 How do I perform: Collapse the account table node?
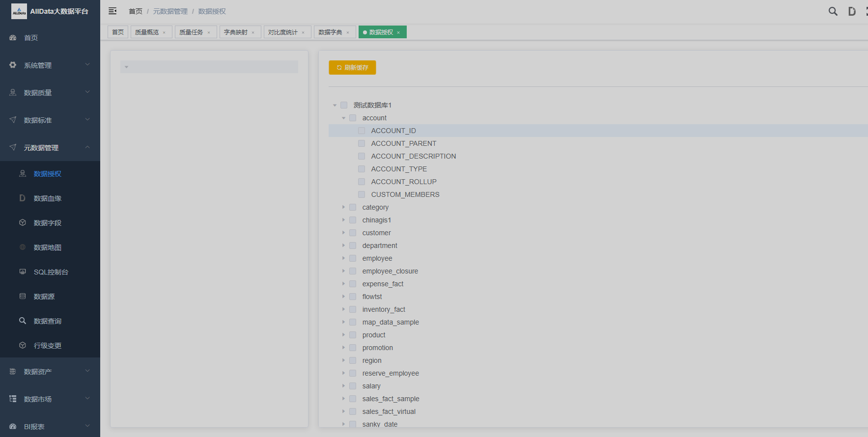(343, 118)
